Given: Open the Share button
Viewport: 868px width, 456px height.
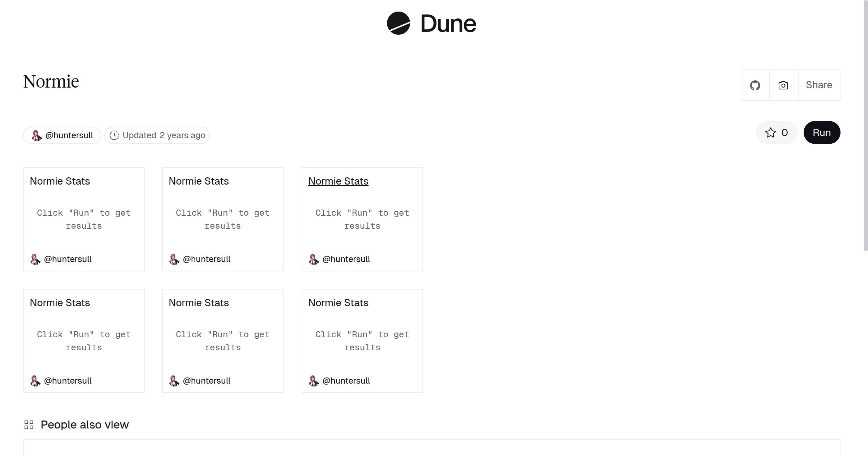Looking at the screenshot, I should (x=819, y=85).
